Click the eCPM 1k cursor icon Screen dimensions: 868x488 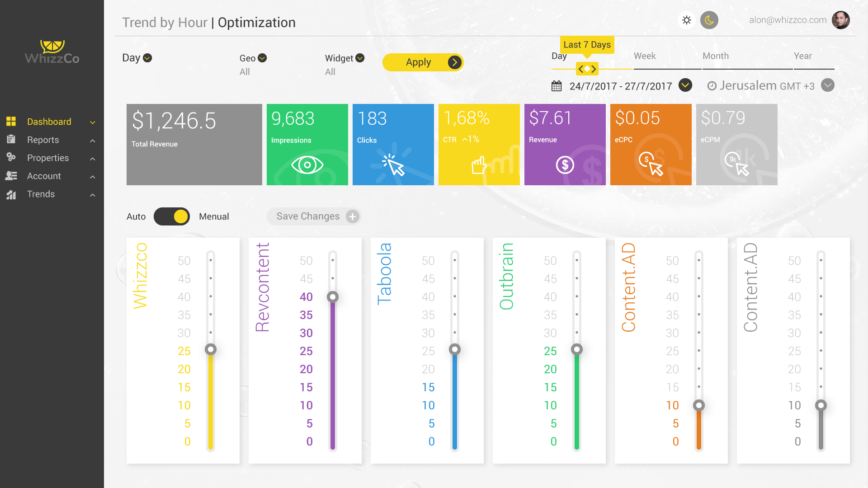click(736, 164)
